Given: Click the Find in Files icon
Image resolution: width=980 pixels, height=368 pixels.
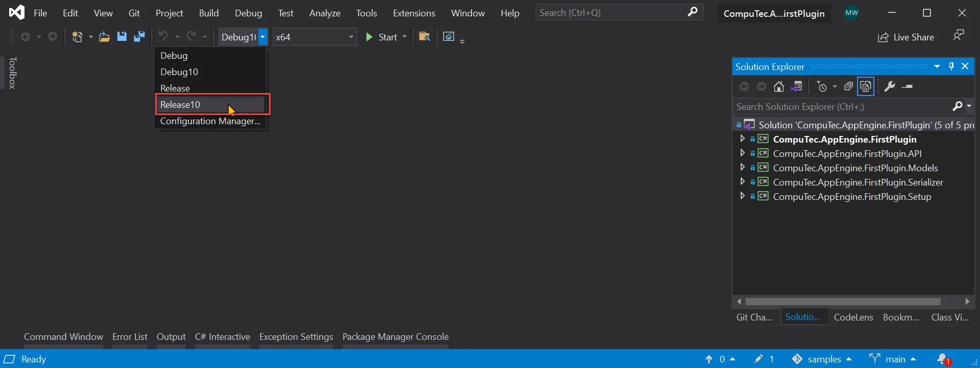Looking at the screenshot, I should pos(424,37).
